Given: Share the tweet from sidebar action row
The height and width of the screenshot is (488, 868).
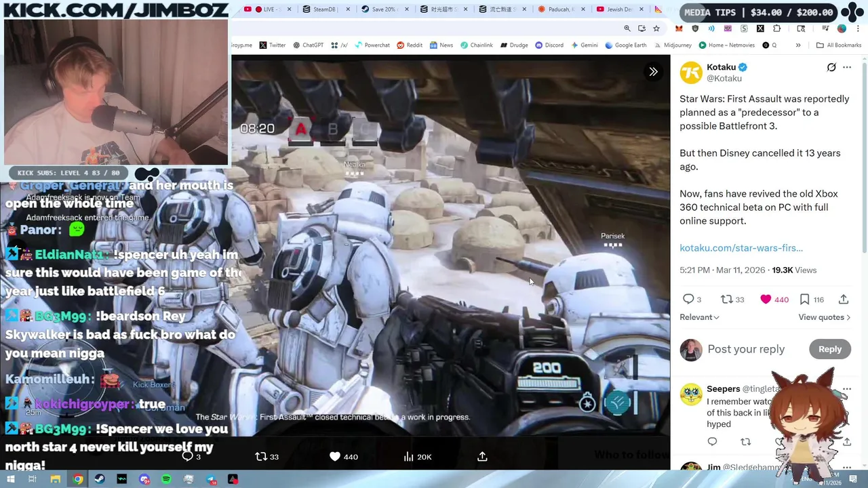Looking at the screenshot, I should [844, 299].
